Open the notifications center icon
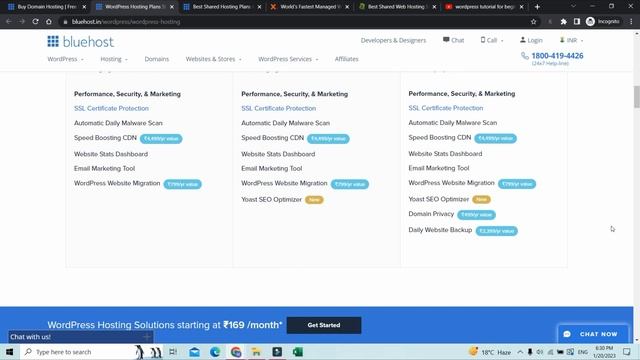 pyautogui.click(x=627, y=352)
